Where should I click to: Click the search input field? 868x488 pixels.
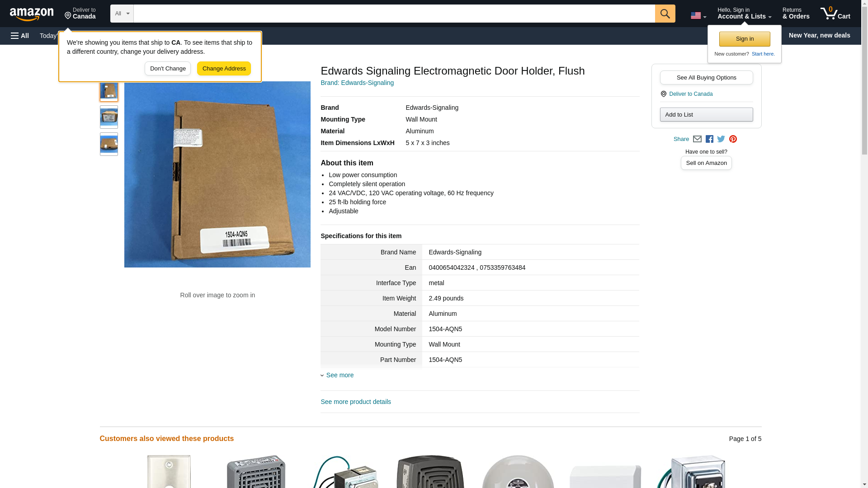[394, 14]
